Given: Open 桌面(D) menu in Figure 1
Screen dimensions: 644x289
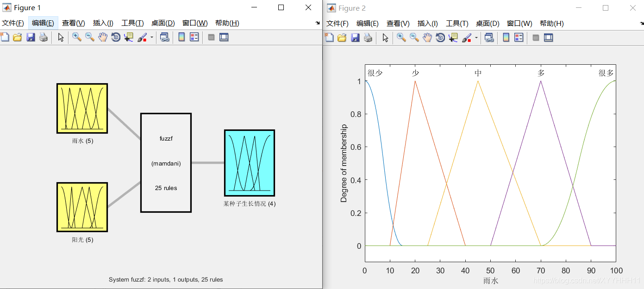Looking at the screenshot, I should (163, 23).
